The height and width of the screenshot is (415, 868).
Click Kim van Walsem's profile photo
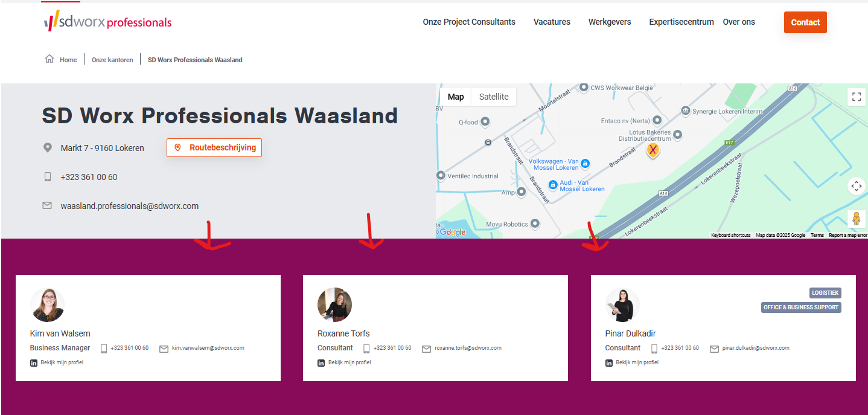click(47, 304)
